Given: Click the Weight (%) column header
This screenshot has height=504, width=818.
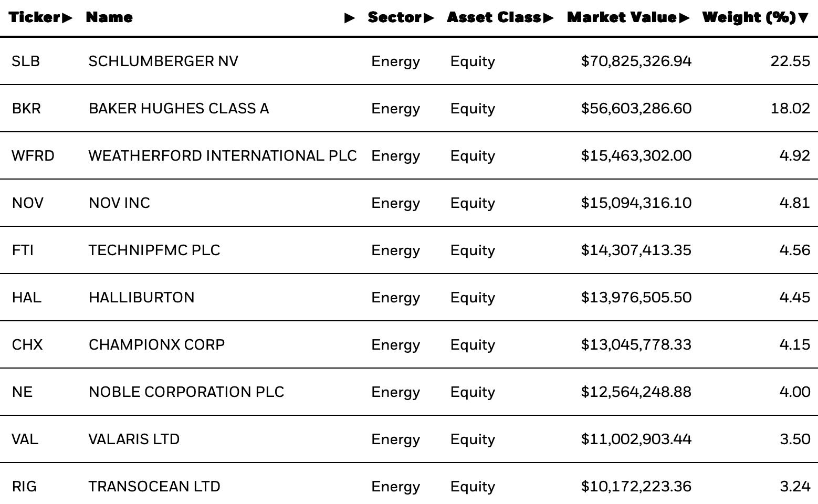Looking at the screenshot, I should (x=749, y=17).
